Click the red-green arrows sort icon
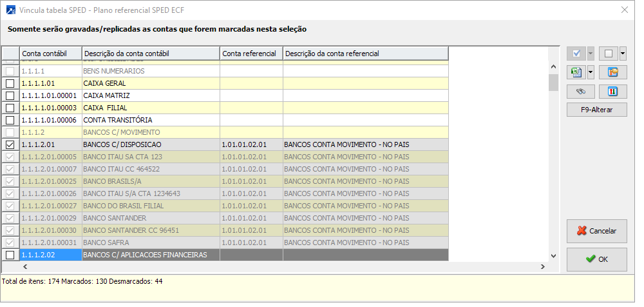644x307 pixels. 613,92
